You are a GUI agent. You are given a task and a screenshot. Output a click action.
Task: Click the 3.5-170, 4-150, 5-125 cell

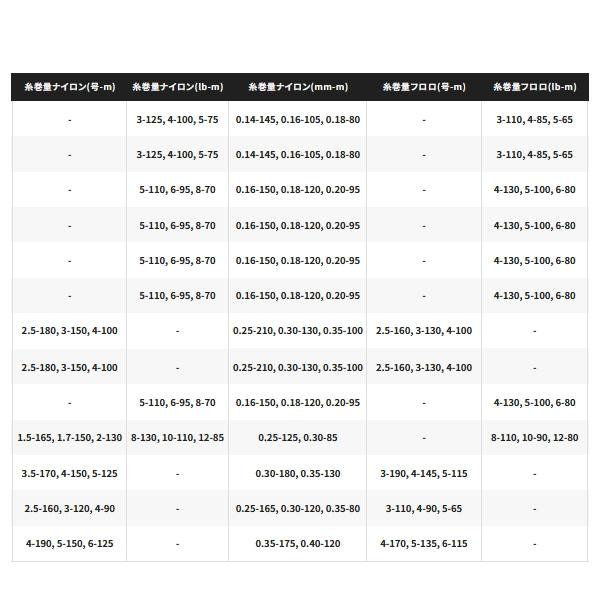coord(69,474)
